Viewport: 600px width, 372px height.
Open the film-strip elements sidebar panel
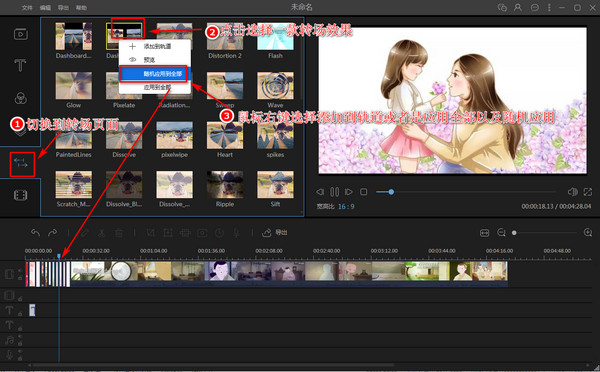coord(20,196)
